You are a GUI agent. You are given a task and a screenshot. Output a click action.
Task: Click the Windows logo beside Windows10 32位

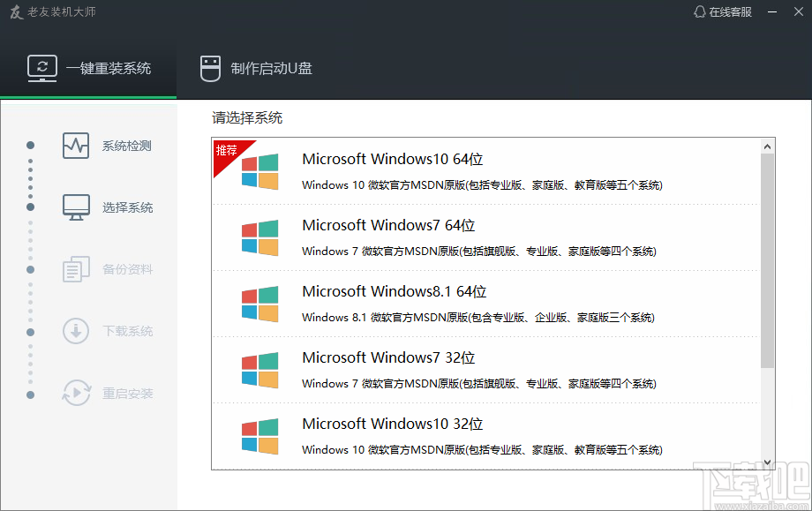coord(259,436)
